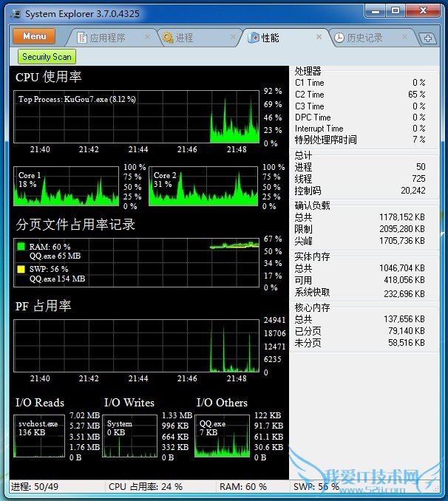This screenshot has height=501, width=448.
Task: Click the green Security Scan button
Action: (x=47, y=57)
